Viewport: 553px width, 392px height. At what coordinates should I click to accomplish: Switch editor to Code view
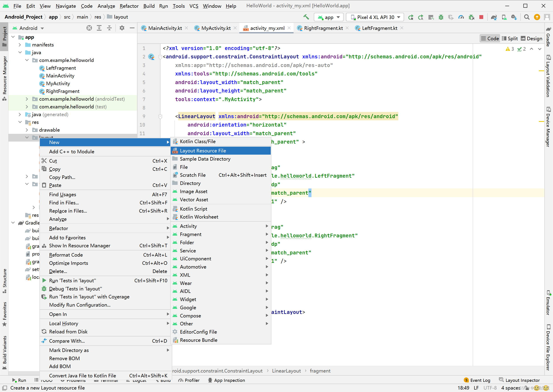point(490,39)
